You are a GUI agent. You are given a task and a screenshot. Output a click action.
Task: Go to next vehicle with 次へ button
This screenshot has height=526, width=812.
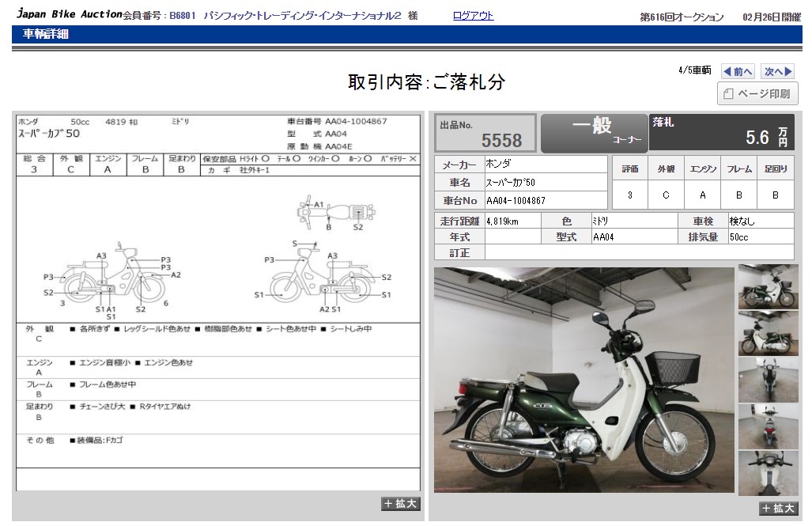pos(778,71)
